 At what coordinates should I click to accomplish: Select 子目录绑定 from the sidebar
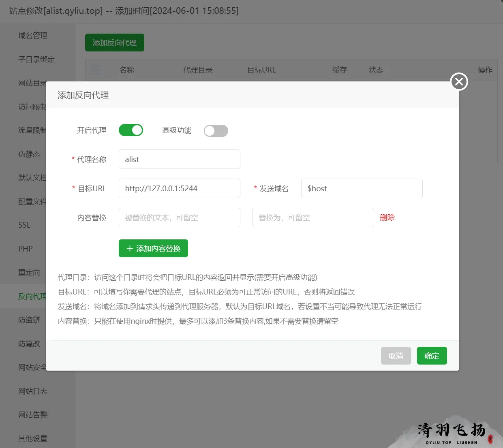coord(34,59)
